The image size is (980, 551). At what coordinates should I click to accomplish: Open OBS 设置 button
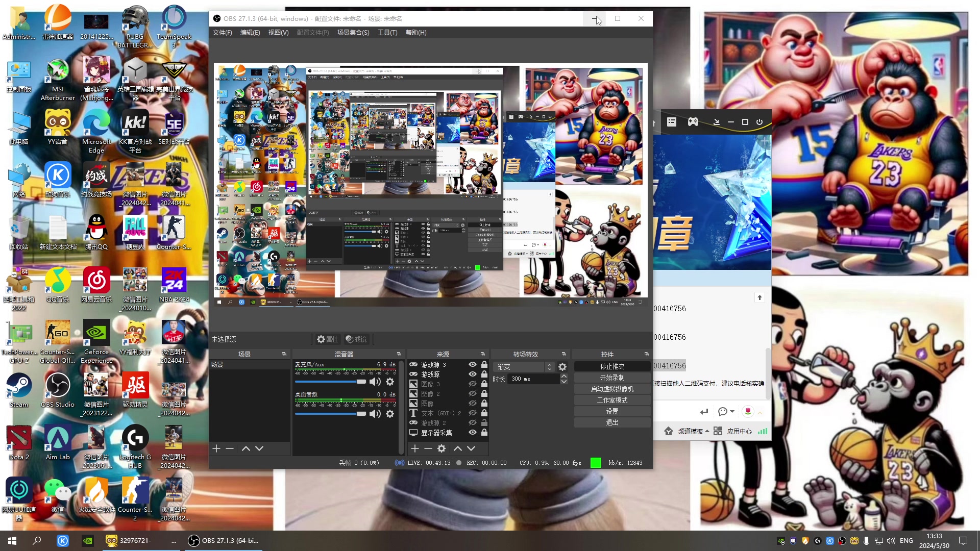[x=612, y=412]
